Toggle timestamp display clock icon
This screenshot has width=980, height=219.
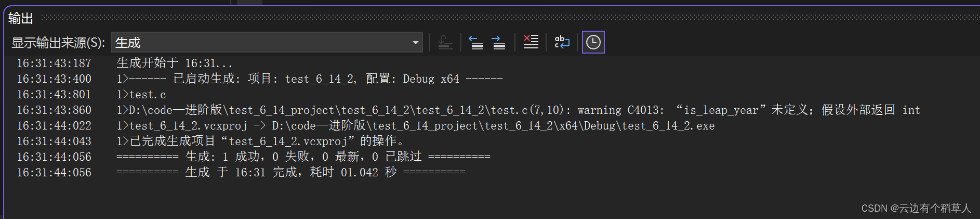pos(593,42)
